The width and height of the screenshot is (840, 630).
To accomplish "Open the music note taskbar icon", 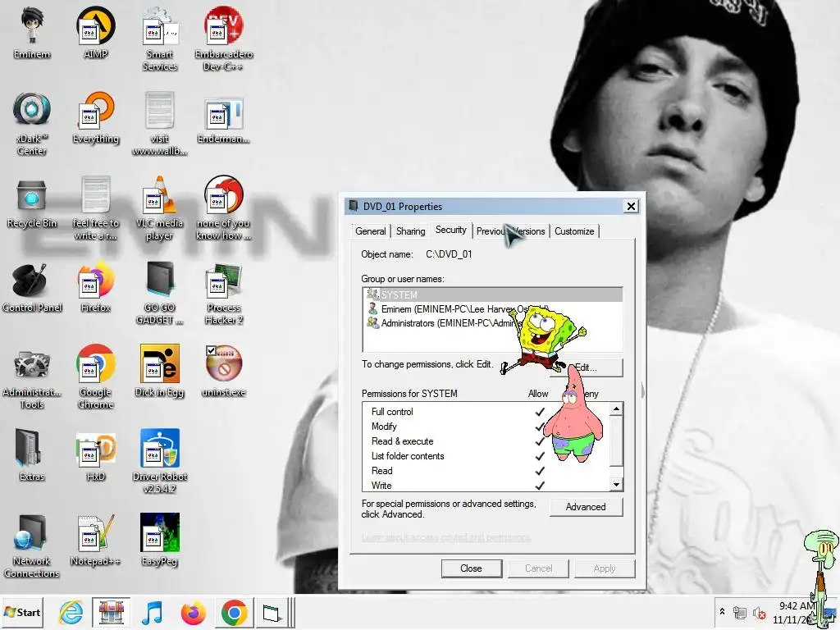I will tap(152, 612).
